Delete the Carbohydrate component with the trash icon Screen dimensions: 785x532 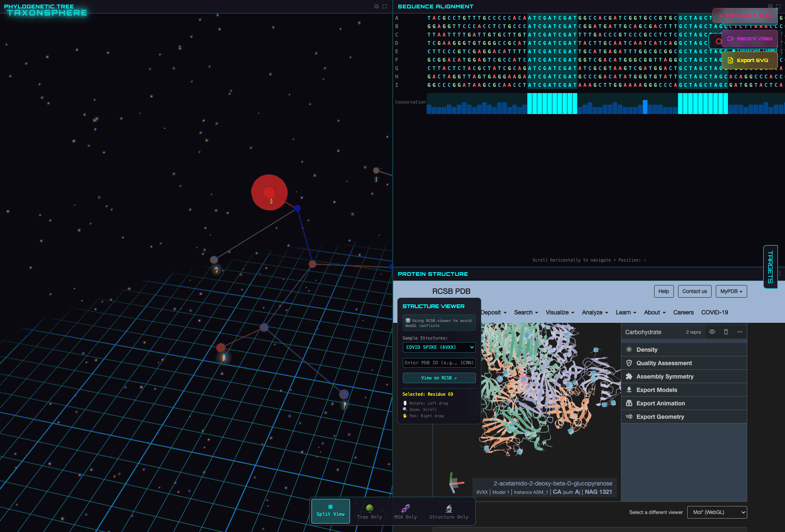(726, 332)
